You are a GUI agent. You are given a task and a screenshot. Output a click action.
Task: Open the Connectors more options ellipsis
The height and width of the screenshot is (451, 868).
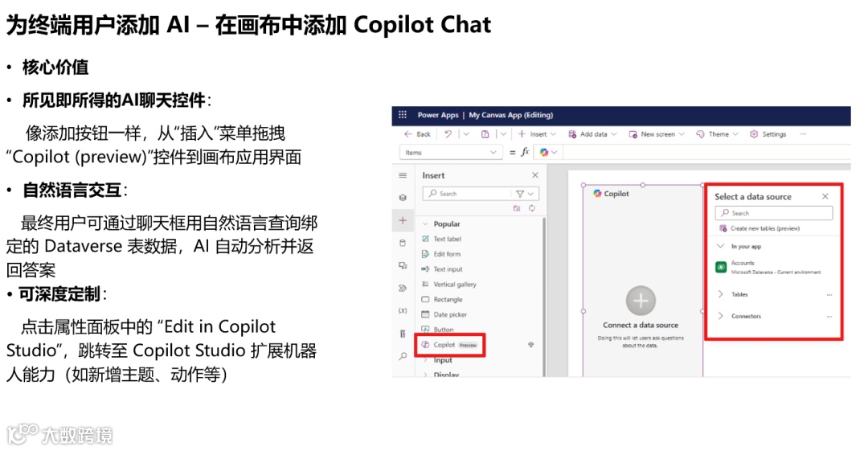coord(829,317)
